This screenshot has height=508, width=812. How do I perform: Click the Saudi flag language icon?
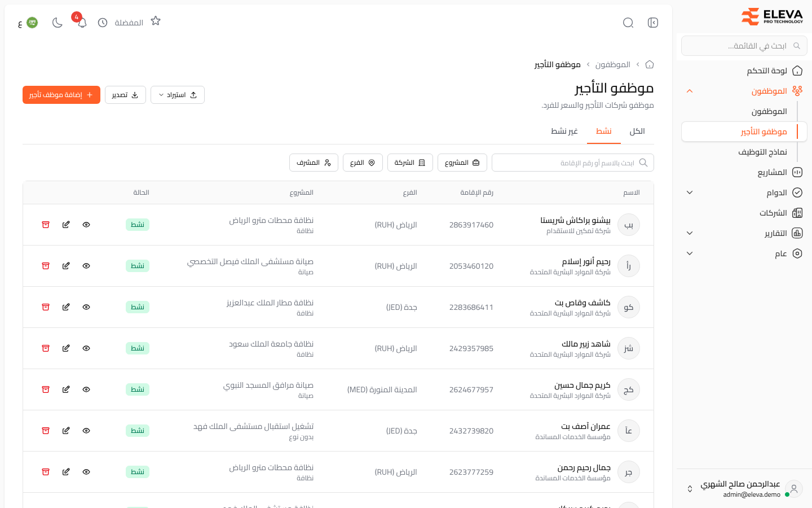(32, 23)
